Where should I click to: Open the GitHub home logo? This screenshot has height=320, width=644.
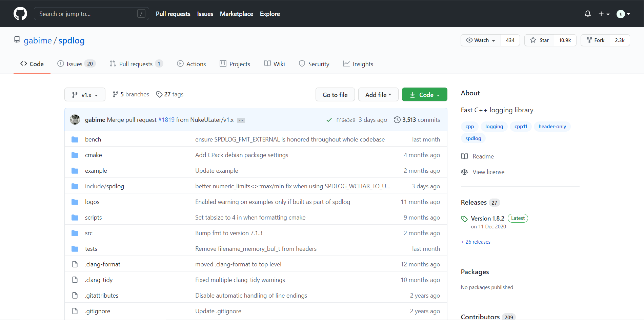click(x=20, y=14)
